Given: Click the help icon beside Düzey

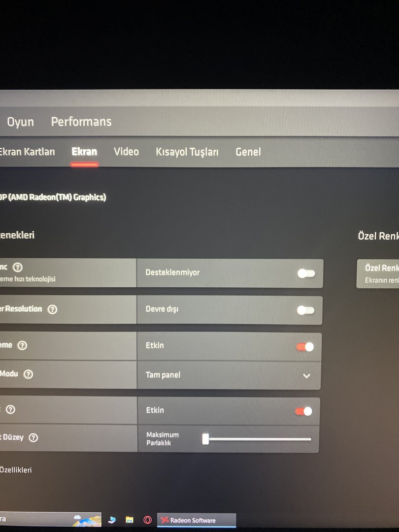Looking at the screenshot, I should point(33,437).
